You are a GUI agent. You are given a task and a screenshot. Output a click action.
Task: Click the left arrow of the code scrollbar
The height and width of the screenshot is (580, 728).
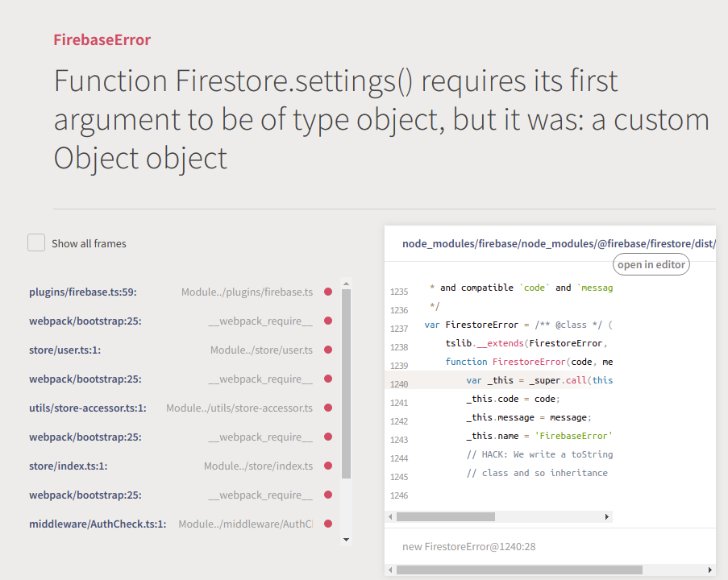pyautogui.click(x=390, y=516)
